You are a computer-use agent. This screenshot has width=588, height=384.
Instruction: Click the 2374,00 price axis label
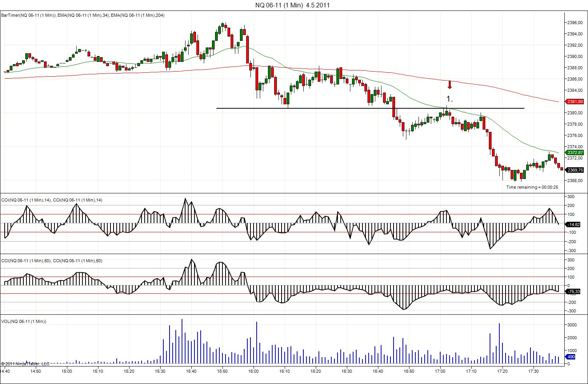[575, 147]
